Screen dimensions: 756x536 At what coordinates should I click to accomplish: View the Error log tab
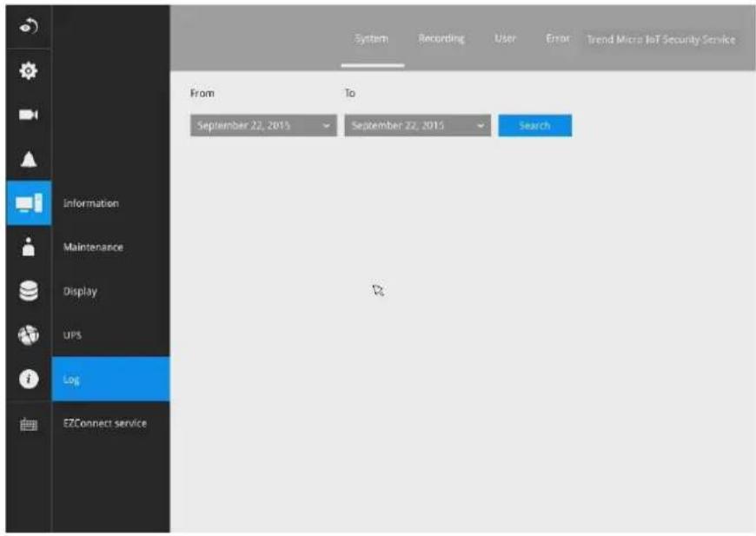[558, 38]
